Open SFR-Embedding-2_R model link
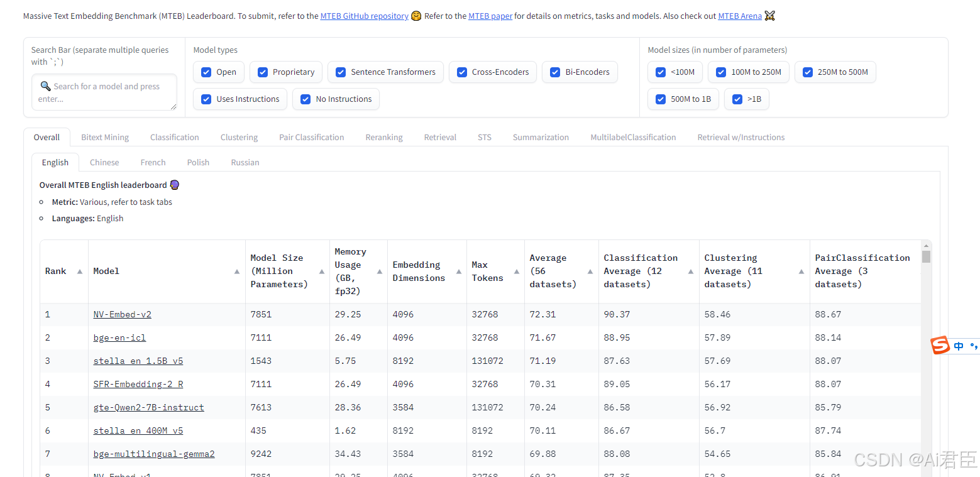This screenshot has height=477, width=980. pos(138,384)
